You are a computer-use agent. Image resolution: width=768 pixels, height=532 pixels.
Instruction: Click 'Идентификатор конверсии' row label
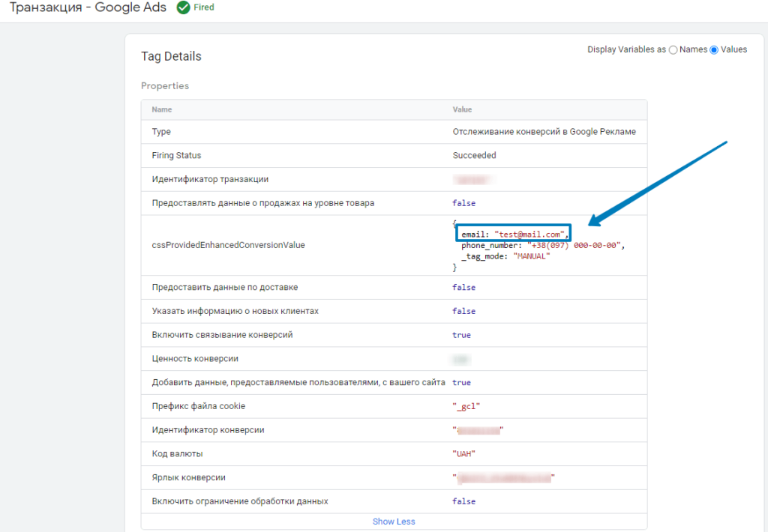[208, 430]
